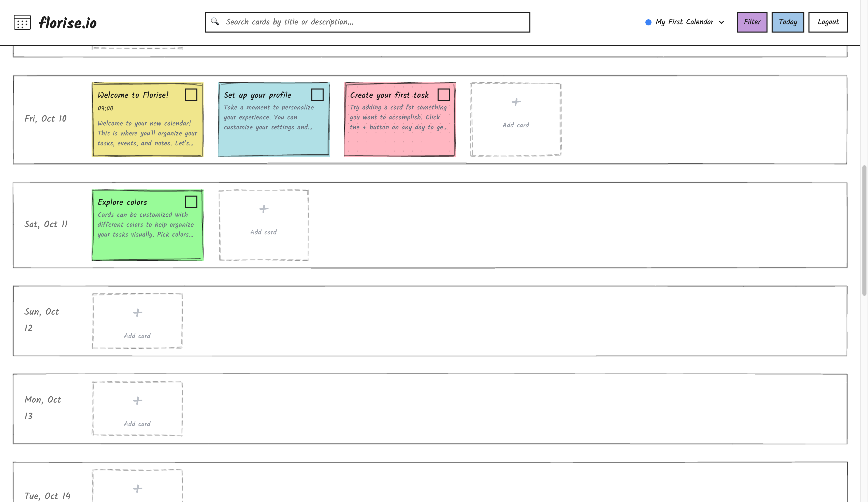Check the 'Create your first task' checkbox

coord(444,94)
